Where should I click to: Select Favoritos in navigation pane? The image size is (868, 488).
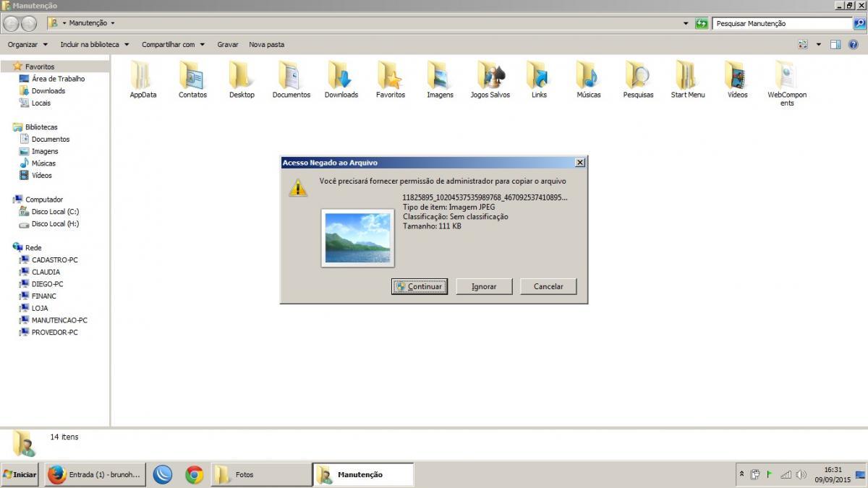pos(40,67)
